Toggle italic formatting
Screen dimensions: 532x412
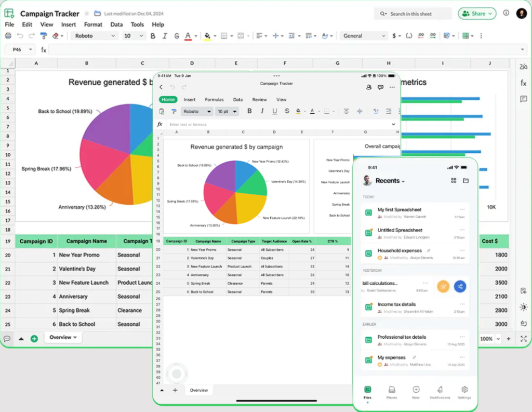[165, 36]
